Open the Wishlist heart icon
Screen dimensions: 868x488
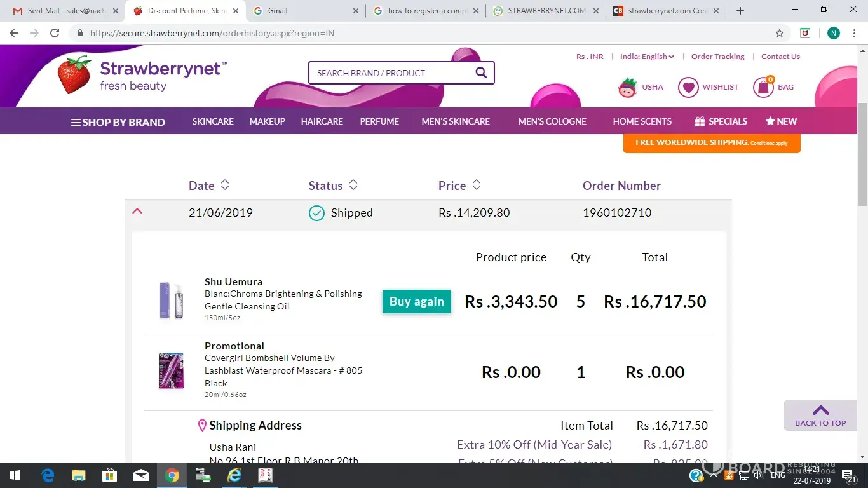tap(688, 87)
